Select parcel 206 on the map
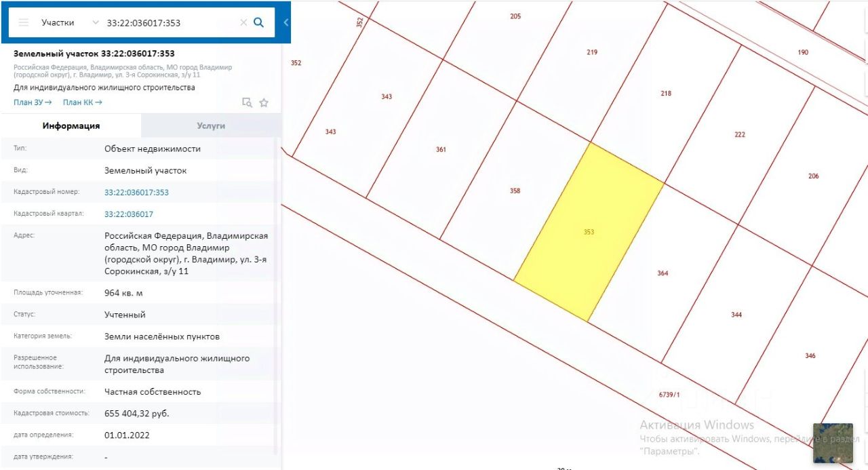The height and width of the screenshot is (470, 868). point(813,176)
